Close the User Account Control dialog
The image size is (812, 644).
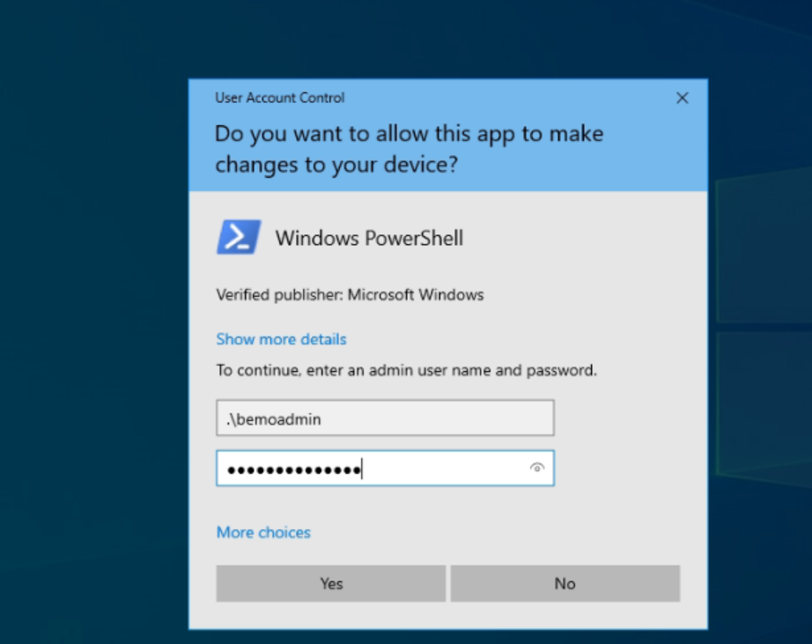[682, 98]
